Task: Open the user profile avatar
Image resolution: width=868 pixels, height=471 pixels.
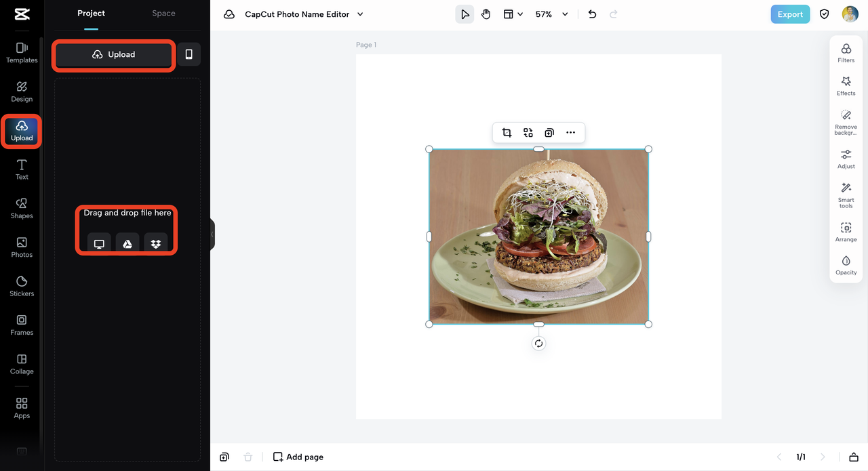Action: (850, 14)
